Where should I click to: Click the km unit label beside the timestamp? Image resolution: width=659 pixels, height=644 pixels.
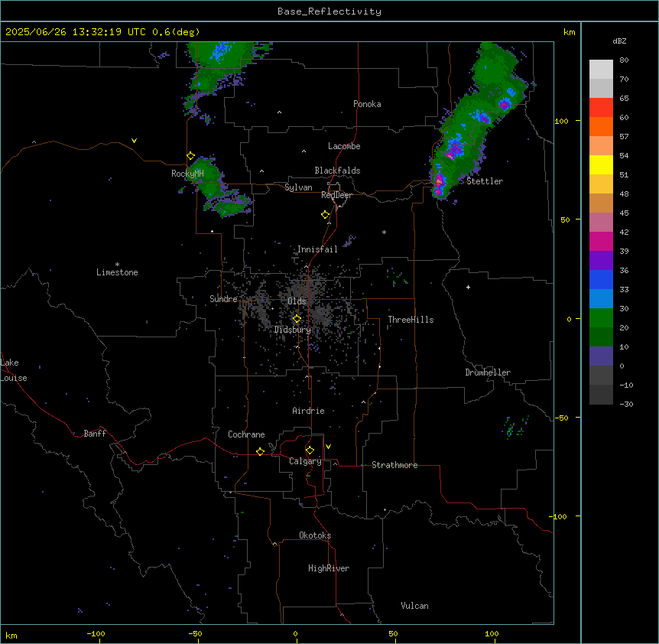click(569, 32)
